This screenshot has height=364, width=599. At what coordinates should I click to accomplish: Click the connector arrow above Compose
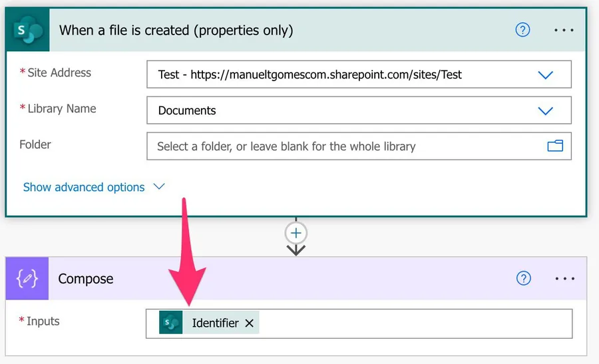[296, 250]
